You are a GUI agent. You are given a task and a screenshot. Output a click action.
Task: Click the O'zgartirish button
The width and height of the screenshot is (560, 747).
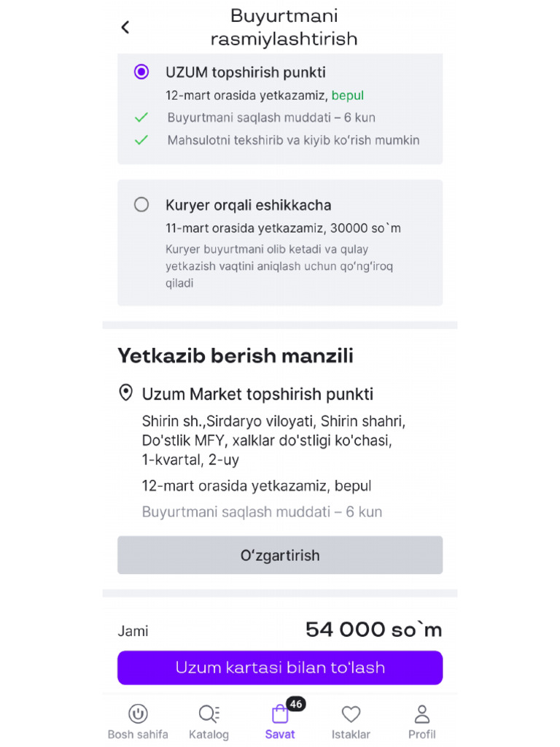(280, 555)
